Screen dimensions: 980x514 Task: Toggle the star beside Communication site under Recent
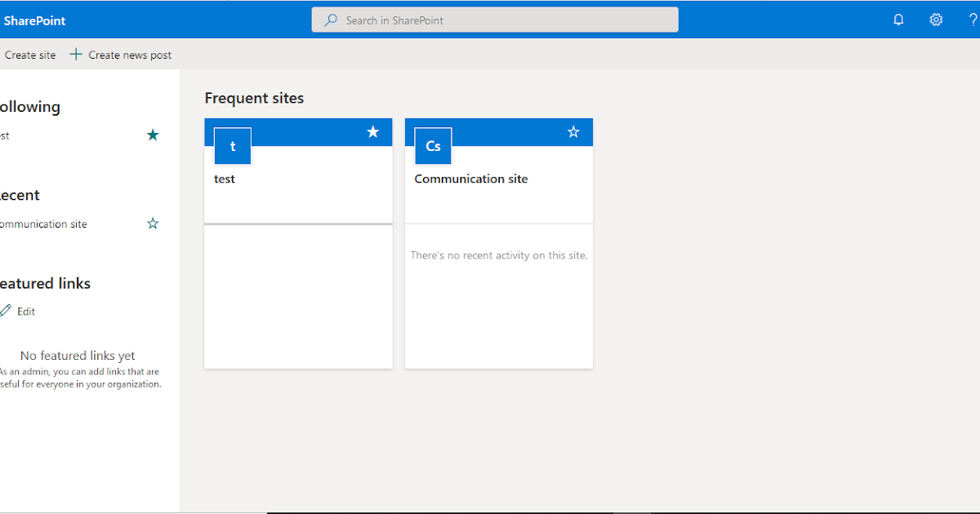pyautogui.click(x=153, y=223)
